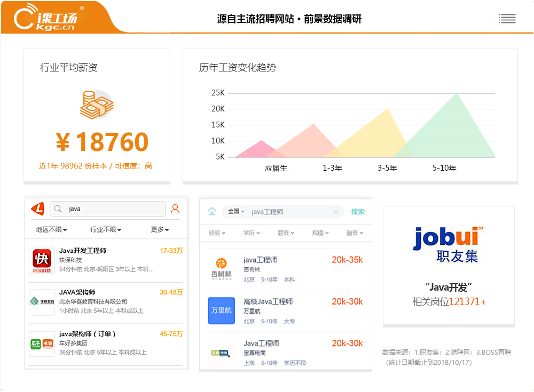The width and height of the screenshot is (534, 392).
Task: Open the hamburger menu icon at top right
Action: pyautogui.click(x=507, y=19)
